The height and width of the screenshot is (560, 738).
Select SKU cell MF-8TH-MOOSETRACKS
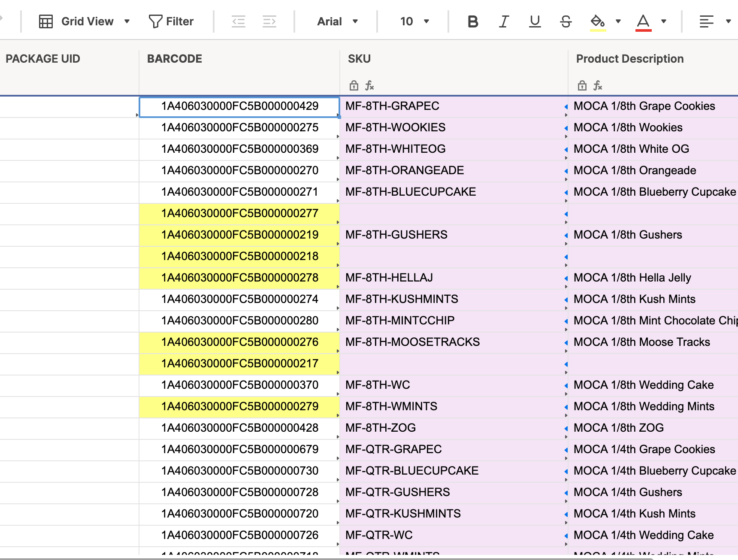[454, 342]
